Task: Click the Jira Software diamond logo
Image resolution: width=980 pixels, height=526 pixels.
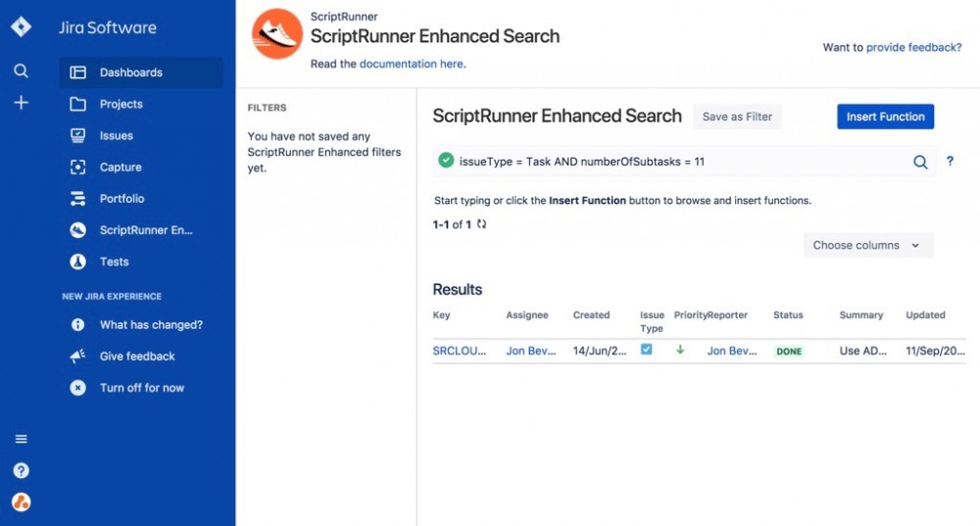Action: (x=21, y=27)
